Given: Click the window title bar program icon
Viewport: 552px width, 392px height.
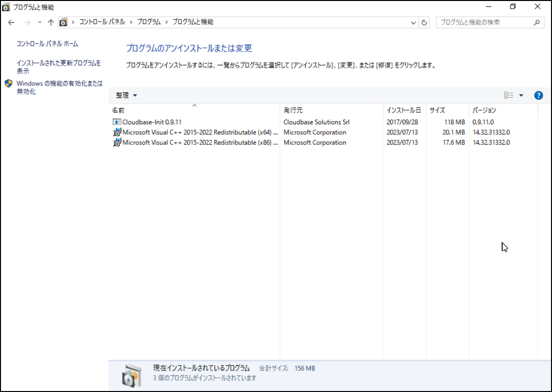Looking at the screenshot, I should pos(6,7).
